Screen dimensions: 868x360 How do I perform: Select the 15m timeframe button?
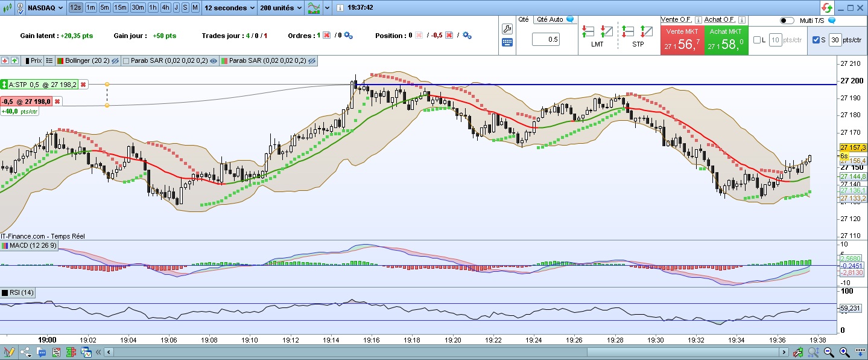point(121,8)
